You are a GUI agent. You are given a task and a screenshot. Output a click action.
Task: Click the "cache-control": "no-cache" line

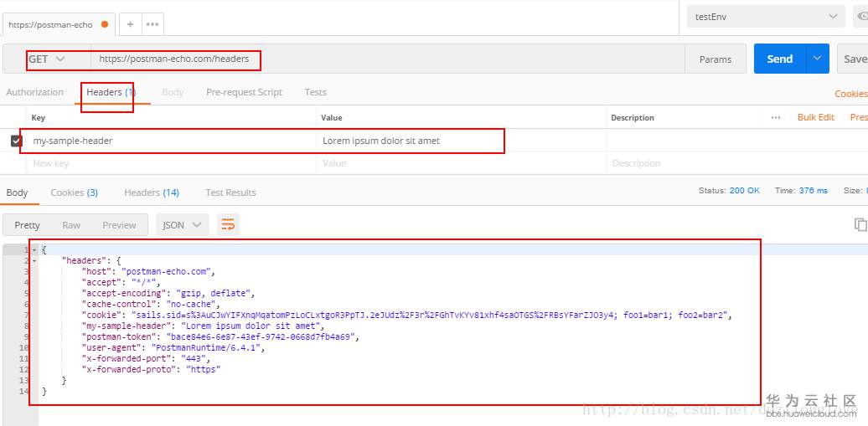[151, 305]
